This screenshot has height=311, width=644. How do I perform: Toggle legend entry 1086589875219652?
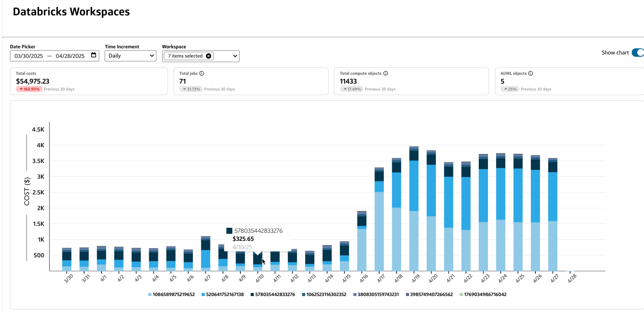[171, 295]
